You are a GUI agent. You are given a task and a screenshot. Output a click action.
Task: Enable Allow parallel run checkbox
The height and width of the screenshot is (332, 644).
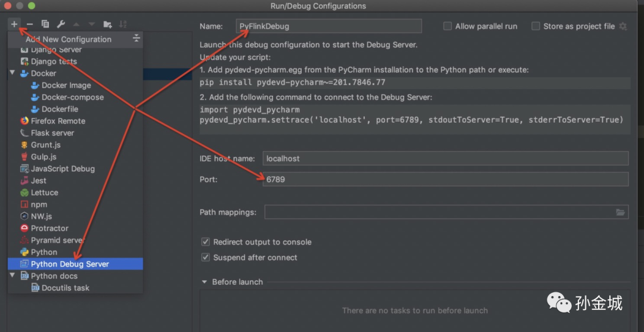[x=447, y=26]
